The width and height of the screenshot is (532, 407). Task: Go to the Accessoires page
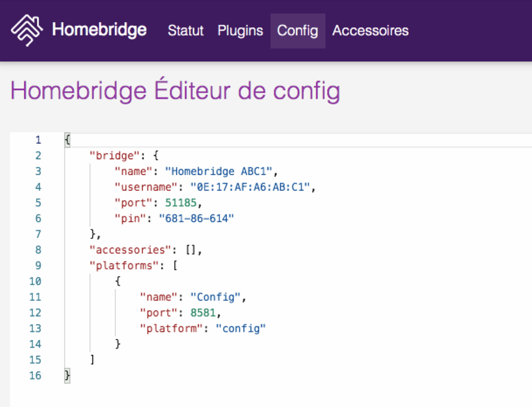(370, 30)
